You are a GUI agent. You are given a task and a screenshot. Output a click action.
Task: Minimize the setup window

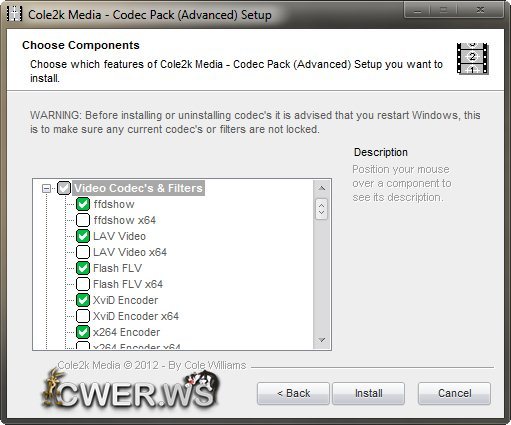pyautogui.click(x=417, y=10)
